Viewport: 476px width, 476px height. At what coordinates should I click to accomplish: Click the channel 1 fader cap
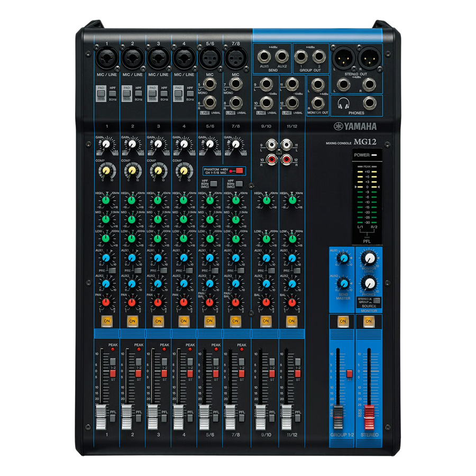click(102, 417)
